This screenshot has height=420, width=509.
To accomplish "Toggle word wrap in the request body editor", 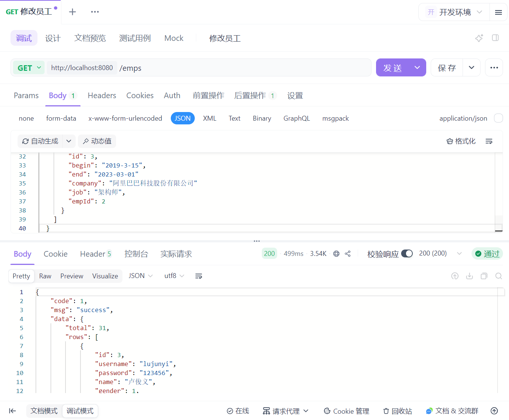I will click(x=489, y=141).
